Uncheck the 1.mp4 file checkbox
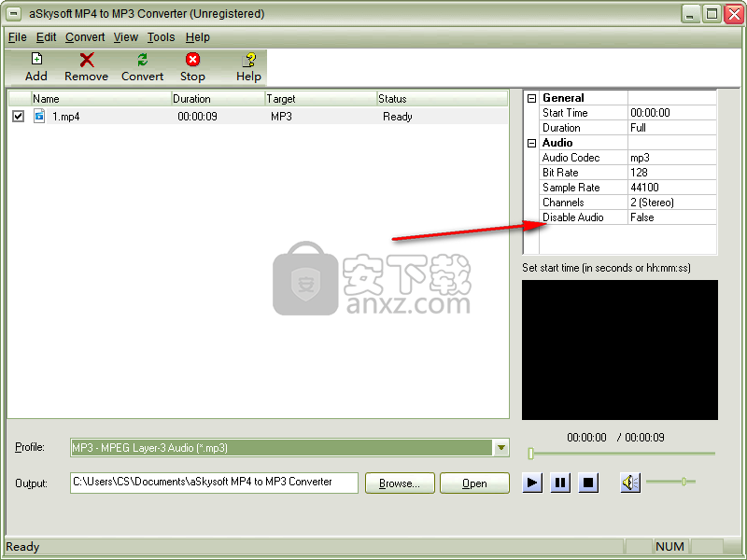This screenshot has width=747, height=560. coord(18,116)
